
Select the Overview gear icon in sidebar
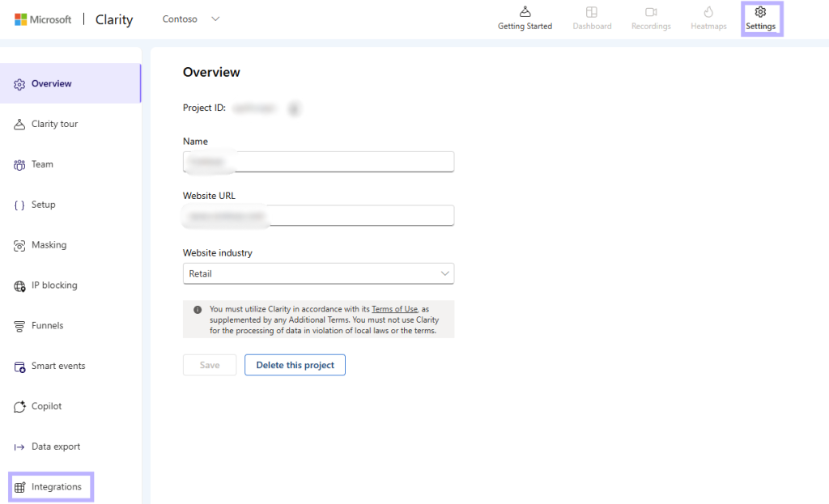point(19,84)
